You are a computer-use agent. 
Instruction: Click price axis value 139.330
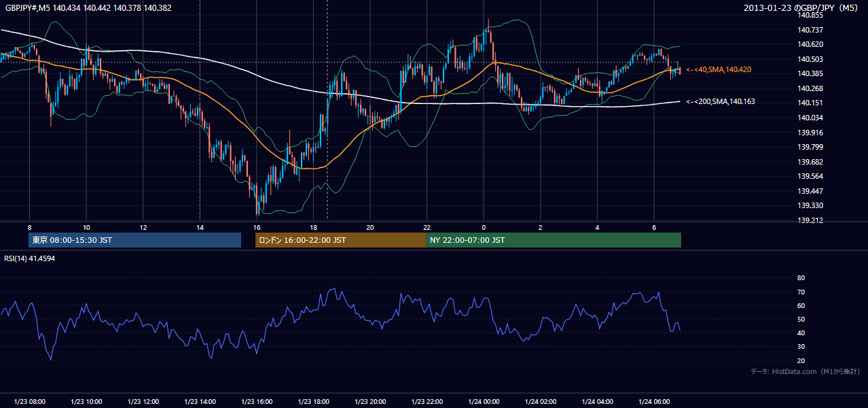[x=810, y=205]
